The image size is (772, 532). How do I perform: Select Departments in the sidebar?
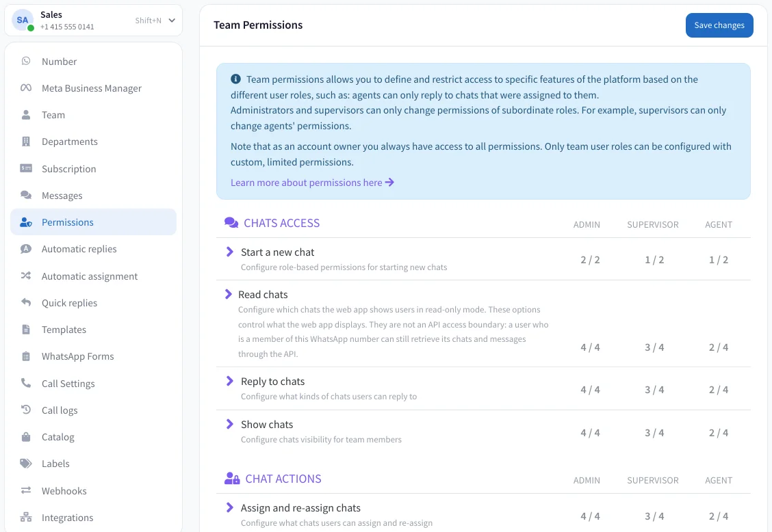pyautogui.click(x=94, y=142)
